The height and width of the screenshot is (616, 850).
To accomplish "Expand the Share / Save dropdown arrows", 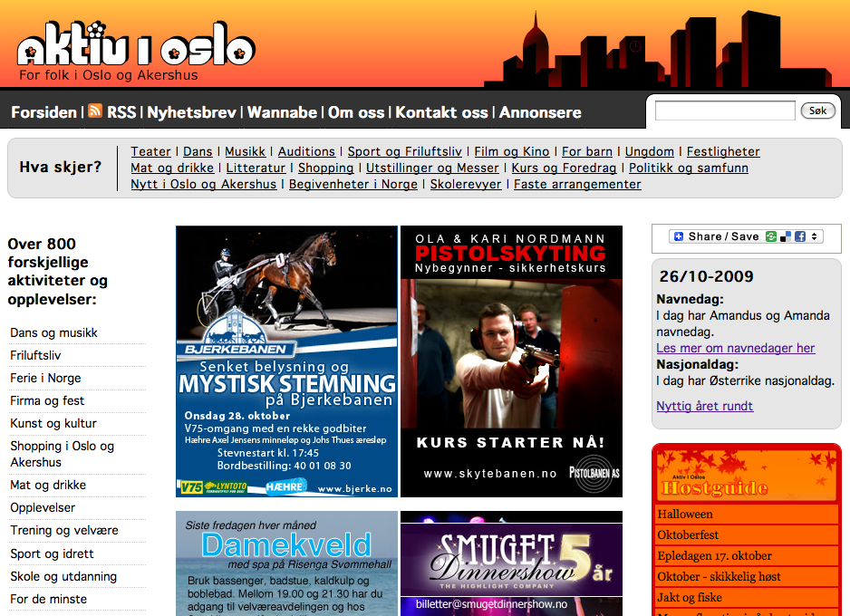I will (815, 236).
